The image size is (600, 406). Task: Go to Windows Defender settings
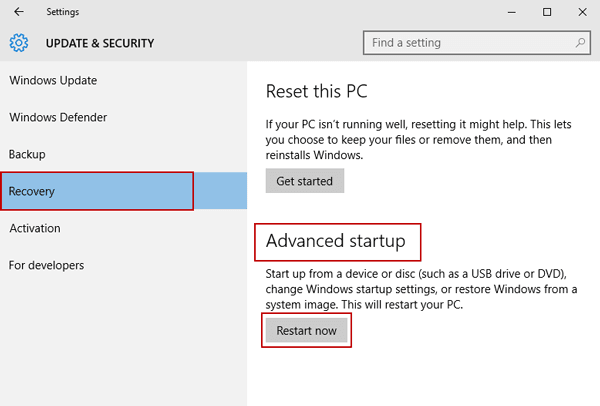[58, 117]
